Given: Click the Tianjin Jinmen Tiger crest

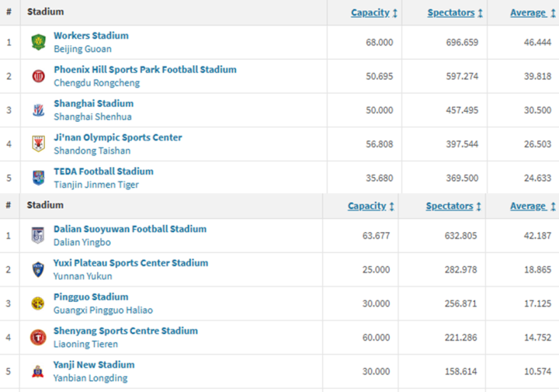Looking at the screenshot, I should pos(38,178).
